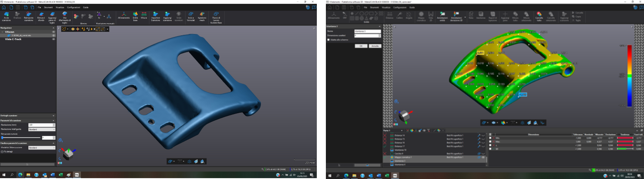The height and width of the screenshot is (179, 644).
Task: Toggle visibility of VXscan node
Action: pyautogui.click(x=53, y=32)
